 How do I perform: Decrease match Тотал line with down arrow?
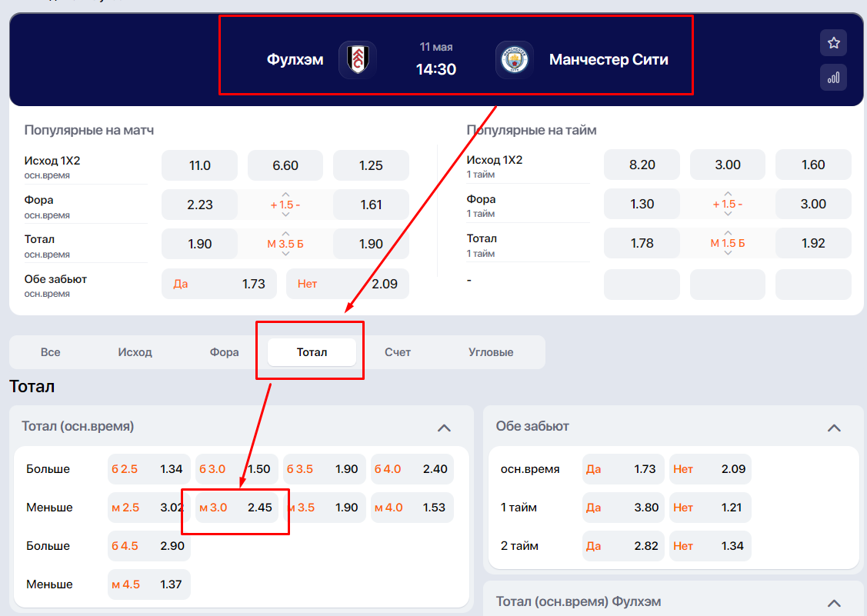click(x=285, y=255)
